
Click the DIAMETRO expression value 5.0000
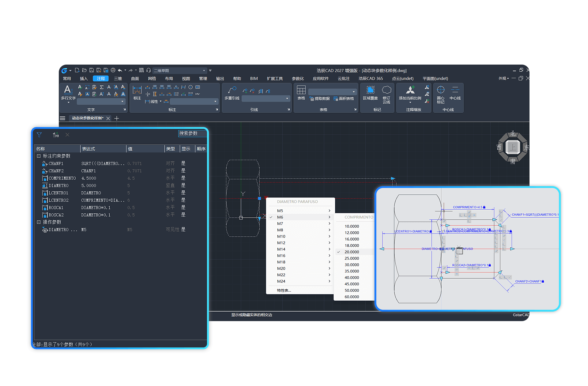point(89,186)
